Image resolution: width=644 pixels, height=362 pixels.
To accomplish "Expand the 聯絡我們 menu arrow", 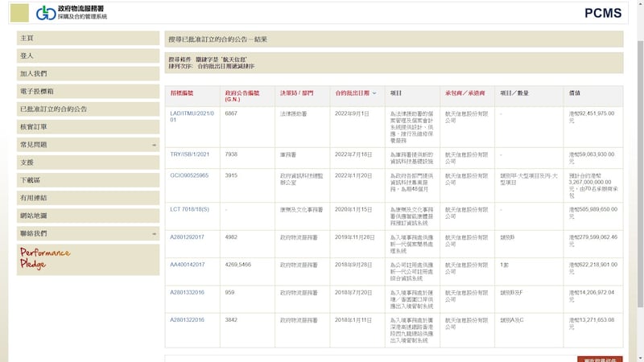I will 154,233.
